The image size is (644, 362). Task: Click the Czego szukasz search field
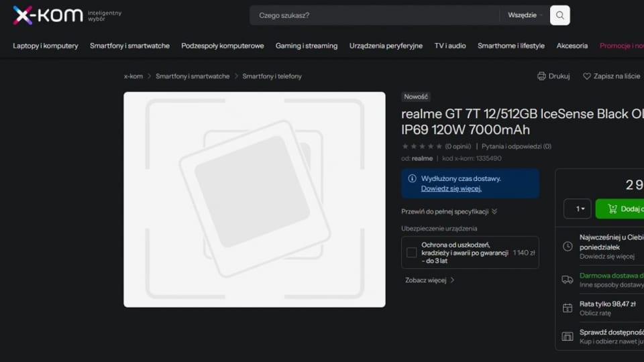coord(374,15)
